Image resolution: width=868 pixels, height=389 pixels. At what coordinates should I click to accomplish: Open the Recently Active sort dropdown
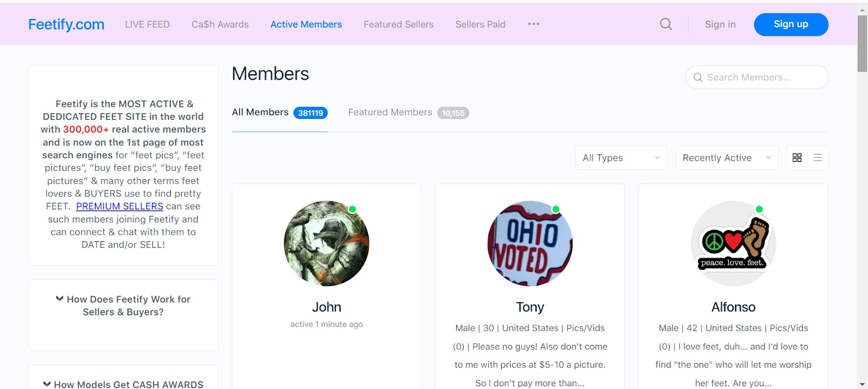pos(727,158)
